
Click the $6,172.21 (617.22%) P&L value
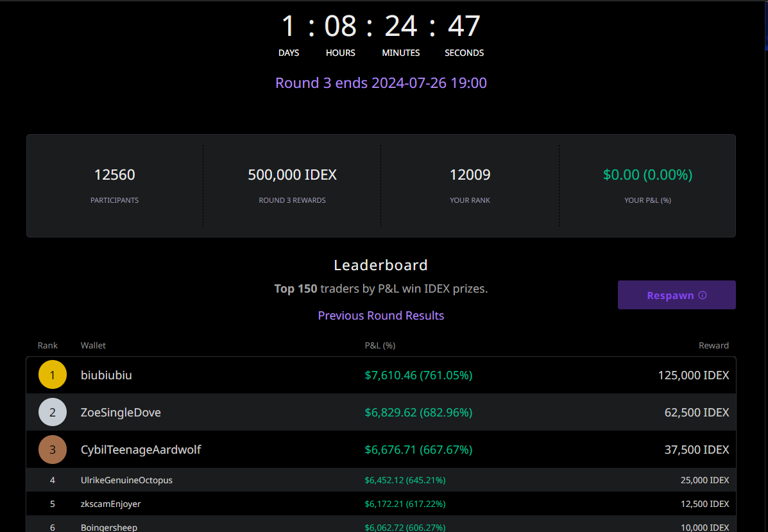(x=405, y=504)
